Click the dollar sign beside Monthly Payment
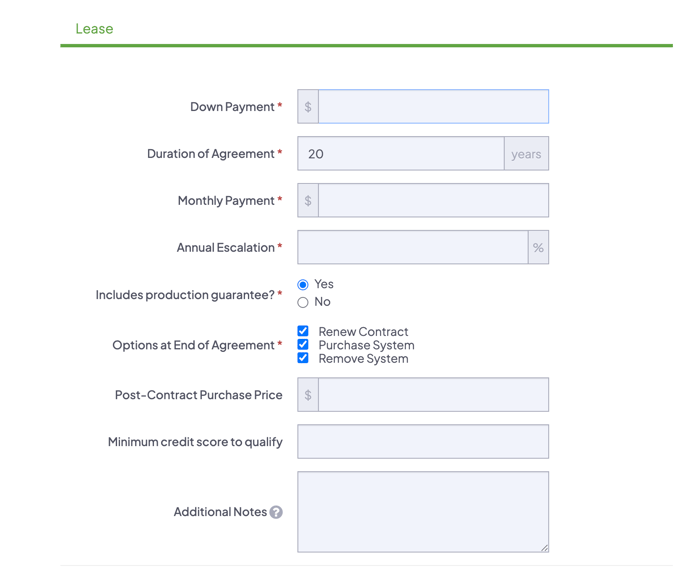Screen dimensions: 688x568 pyautogui.click(x=308, y=201)
